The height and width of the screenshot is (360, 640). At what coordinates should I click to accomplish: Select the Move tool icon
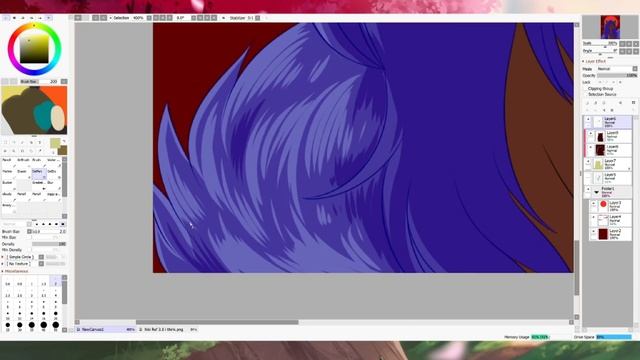(6, 151)
